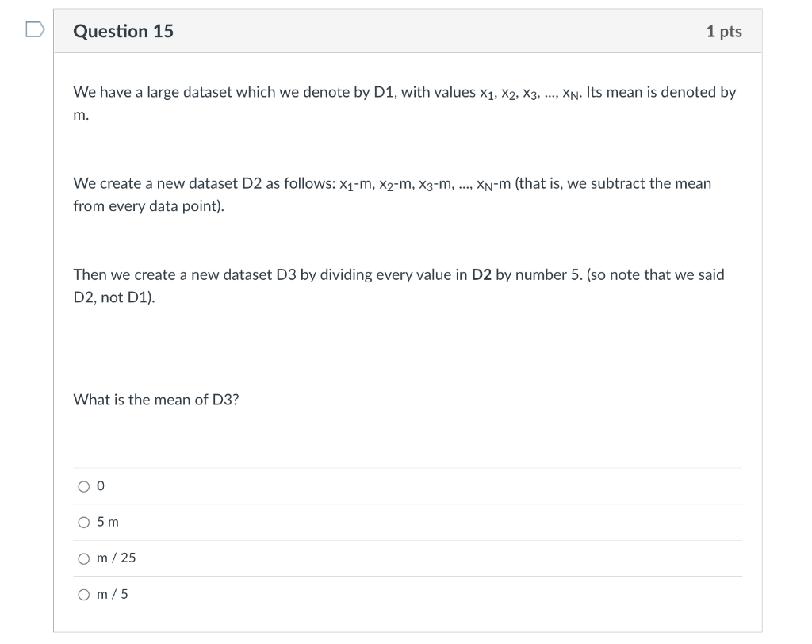Click the 1 pts label
Viewport: 812px width, 644px height.
[x=723, y=31]
